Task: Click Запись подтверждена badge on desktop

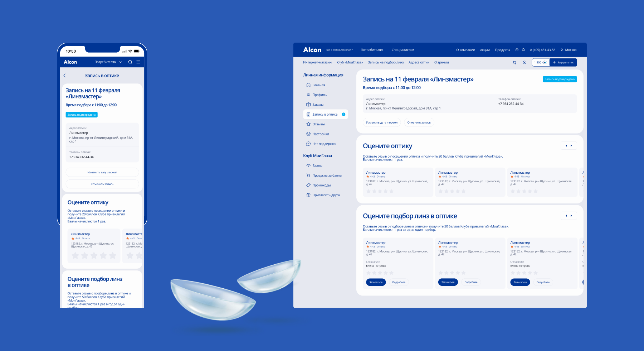Action: coord(560,79)
